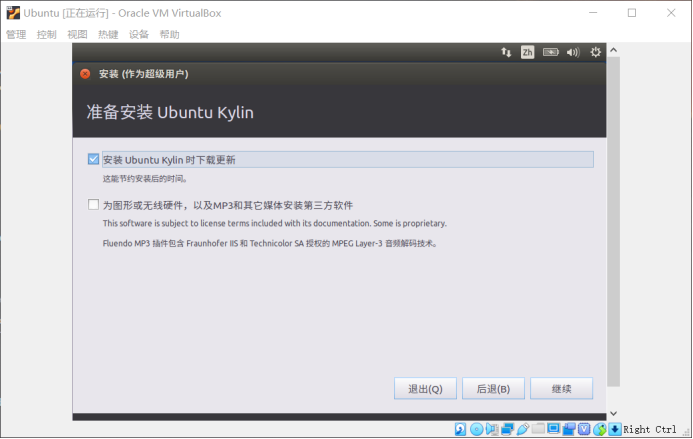Open the 控制 menu
The image size is (693, 439).
[46, 34]
